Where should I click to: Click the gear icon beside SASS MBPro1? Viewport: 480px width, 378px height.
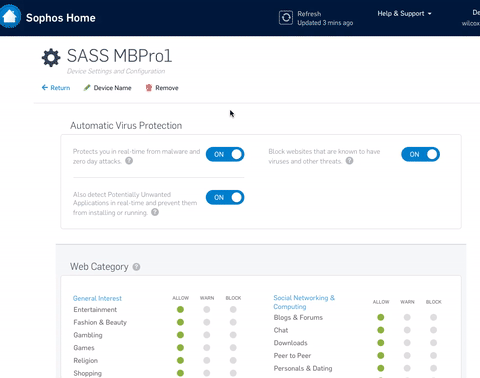(51, 57)
